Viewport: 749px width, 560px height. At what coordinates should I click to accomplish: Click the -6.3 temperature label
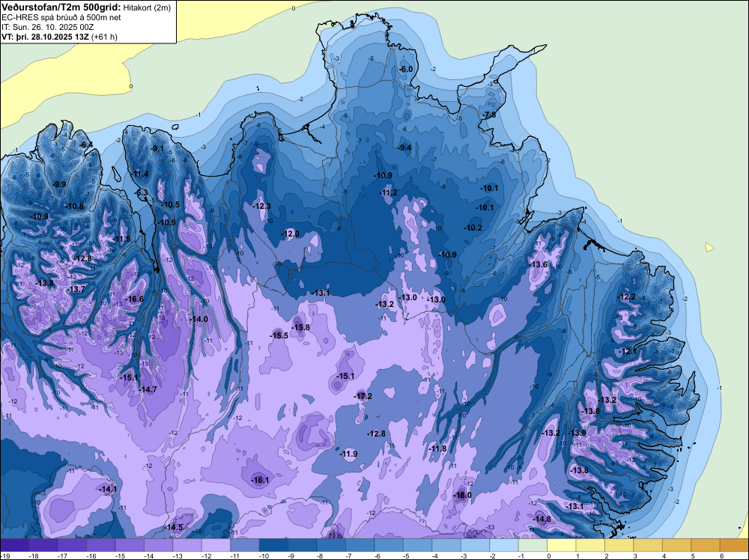coord(142,192)
